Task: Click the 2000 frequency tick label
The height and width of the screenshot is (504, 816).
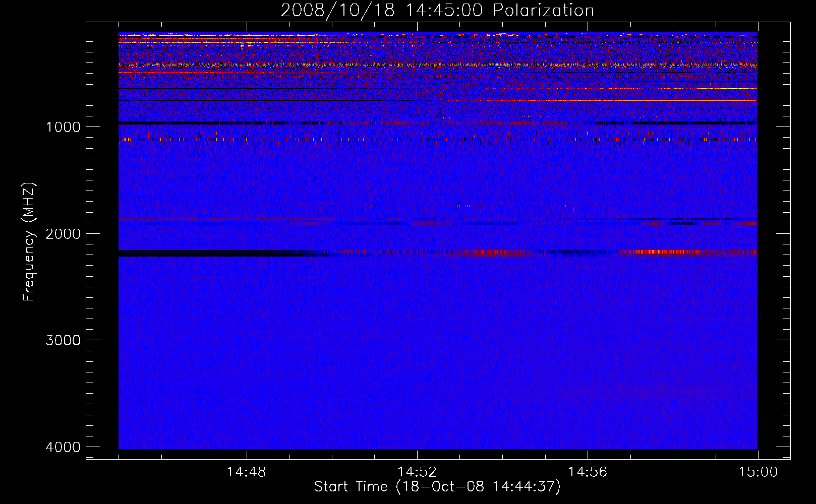Action: click(63, 233)
